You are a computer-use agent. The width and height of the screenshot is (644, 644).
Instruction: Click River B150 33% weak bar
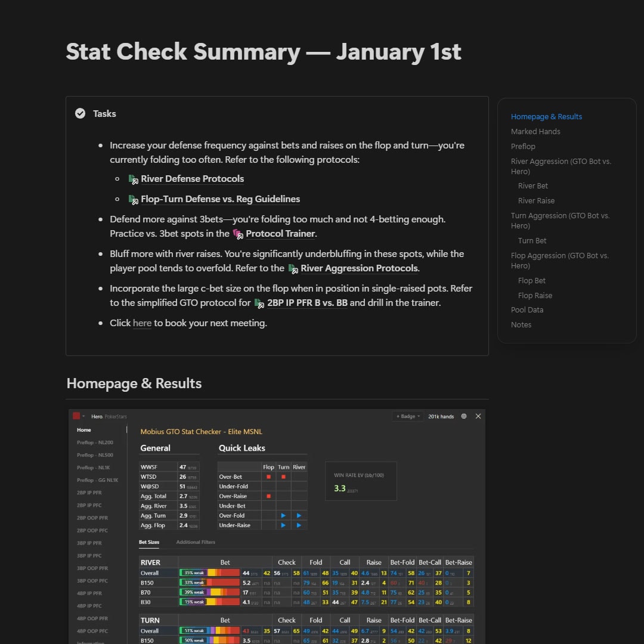209,583
